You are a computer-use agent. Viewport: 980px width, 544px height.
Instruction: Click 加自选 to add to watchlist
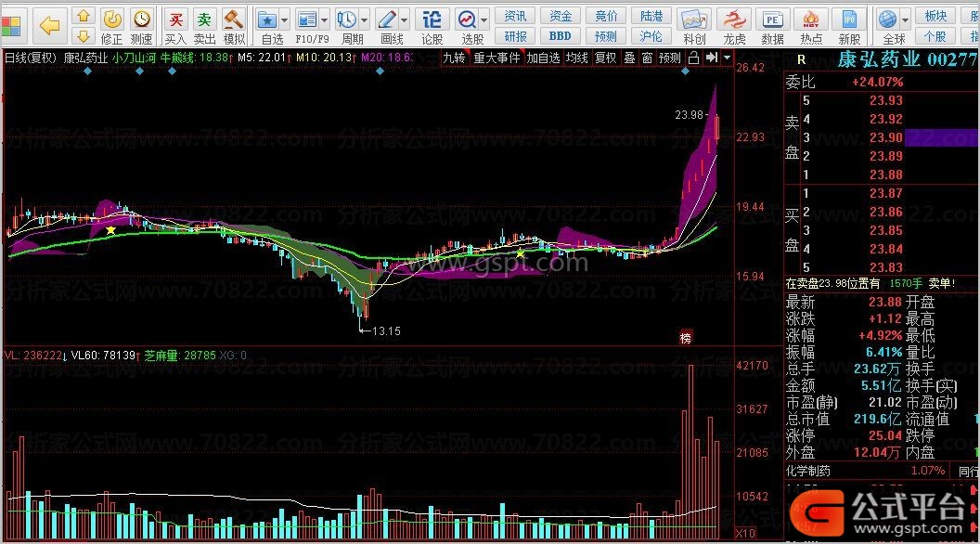543,58
